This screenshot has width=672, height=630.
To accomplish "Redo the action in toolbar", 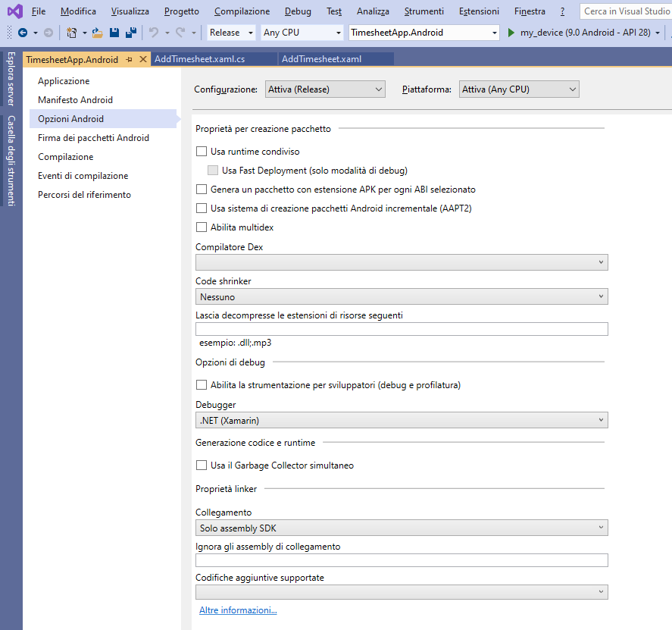I will pyautogui.click(x=180, y=33).
